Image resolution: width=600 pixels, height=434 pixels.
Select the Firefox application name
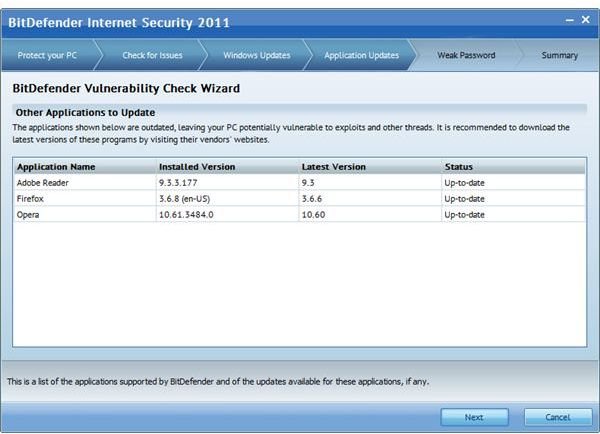point(30,199)
